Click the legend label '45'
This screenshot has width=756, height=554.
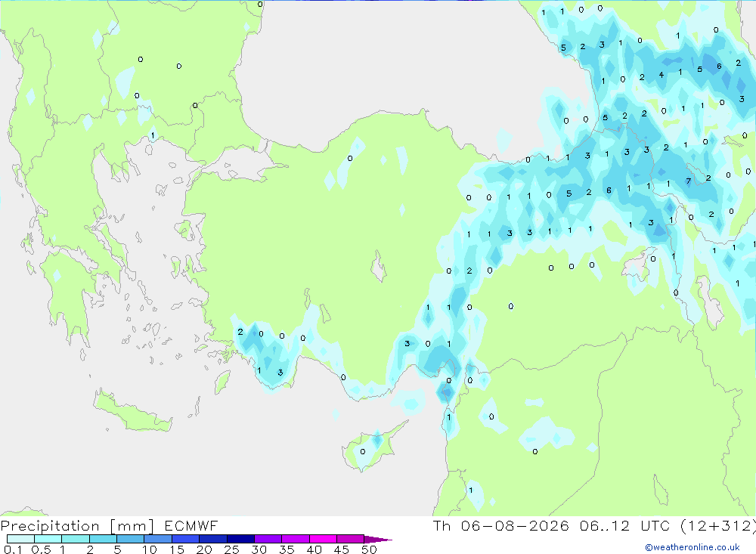point(342,549)
